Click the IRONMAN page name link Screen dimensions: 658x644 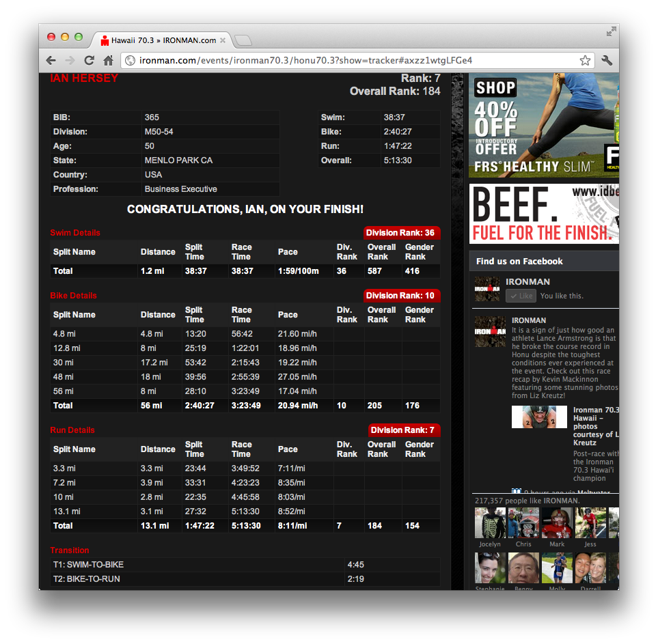click(527, 281)
